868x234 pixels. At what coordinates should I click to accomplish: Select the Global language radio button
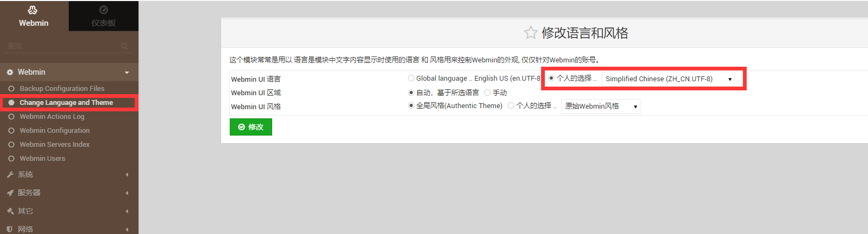click(411, 78)
